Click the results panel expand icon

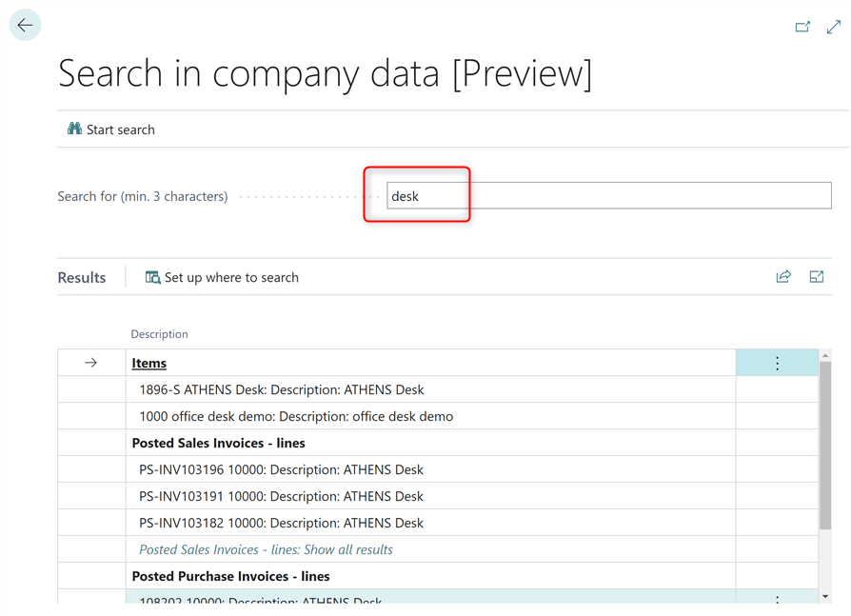(817, 277)
